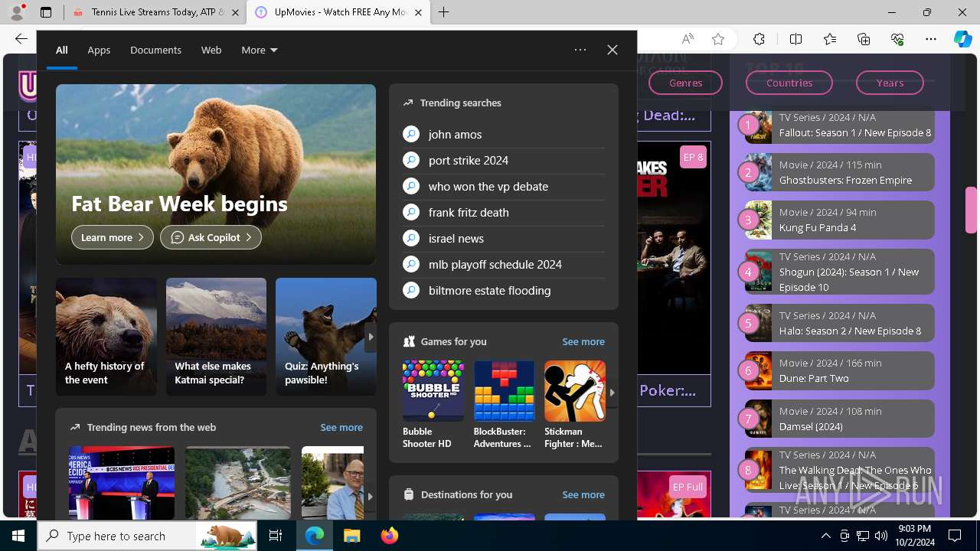The height and width of the screenshot is (551, 980).
Task: Open 'A hefty history of the event' card
Action: [106, 337]
